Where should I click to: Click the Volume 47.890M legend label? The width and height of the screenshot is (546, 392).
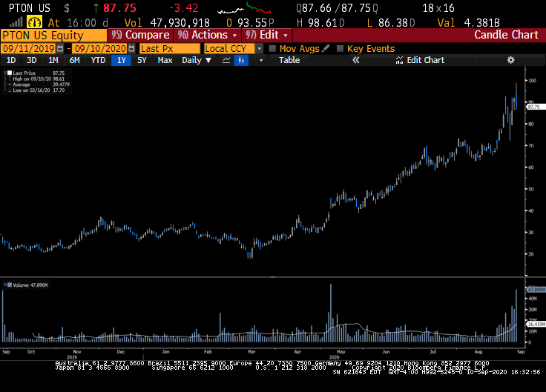click(x=30, y=285)
